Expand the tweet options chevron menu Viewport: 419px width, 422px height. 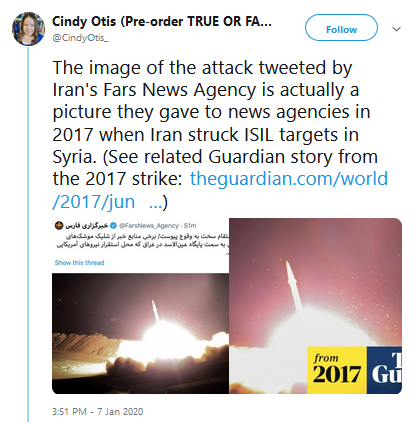pyautogui.click(x=396, y=29)
